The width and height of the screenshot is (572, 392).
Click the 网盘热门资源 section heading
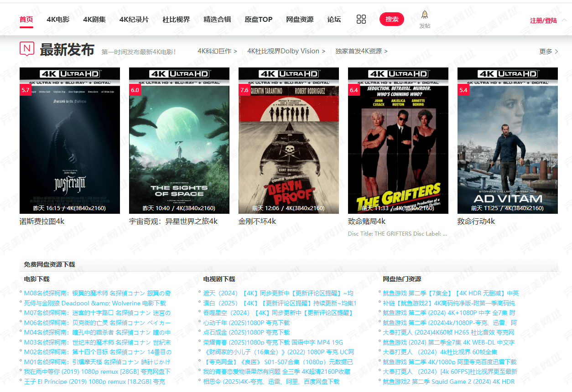402,279
